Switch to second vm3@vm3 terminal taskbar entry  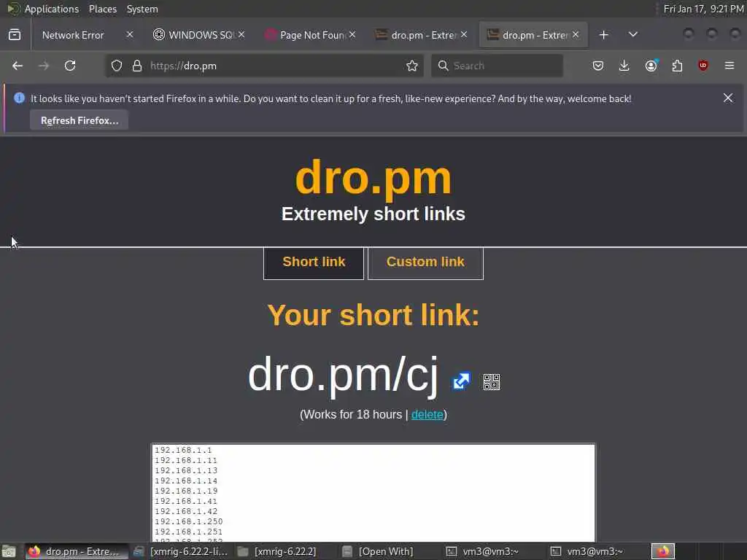587,551
